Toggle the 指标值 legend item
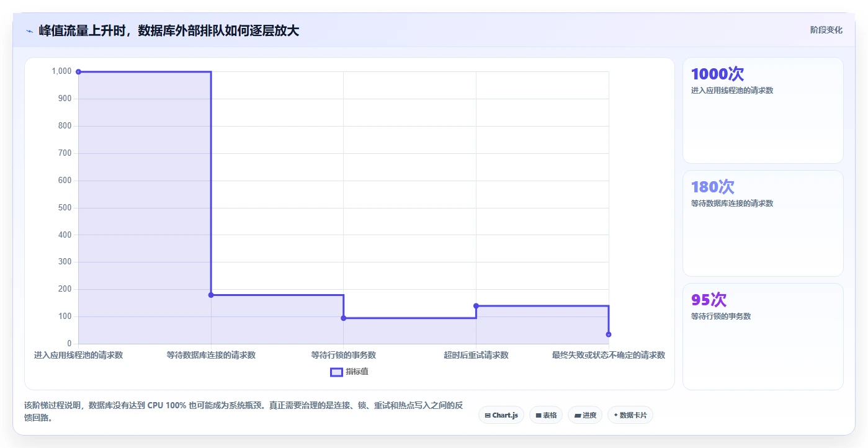Image resolution: width=868 pixels, height=448 pixels. click(x=349, y=372)
